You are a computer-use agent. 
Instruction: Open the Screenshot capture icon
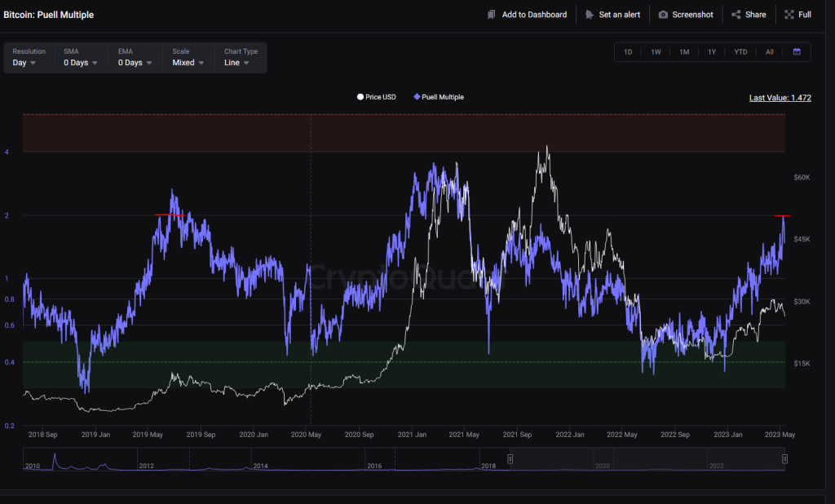[x=662, y=14]
